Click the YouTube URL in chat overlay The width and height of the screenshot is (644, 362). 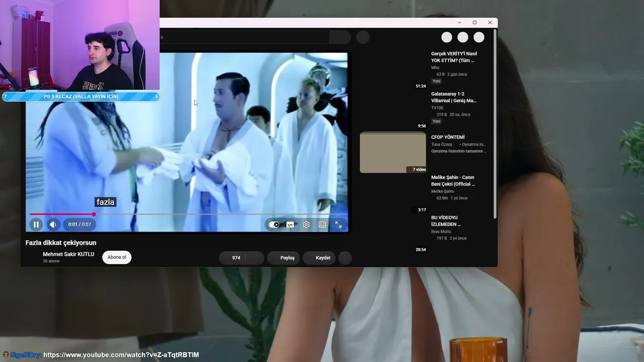tap(121, 355)
